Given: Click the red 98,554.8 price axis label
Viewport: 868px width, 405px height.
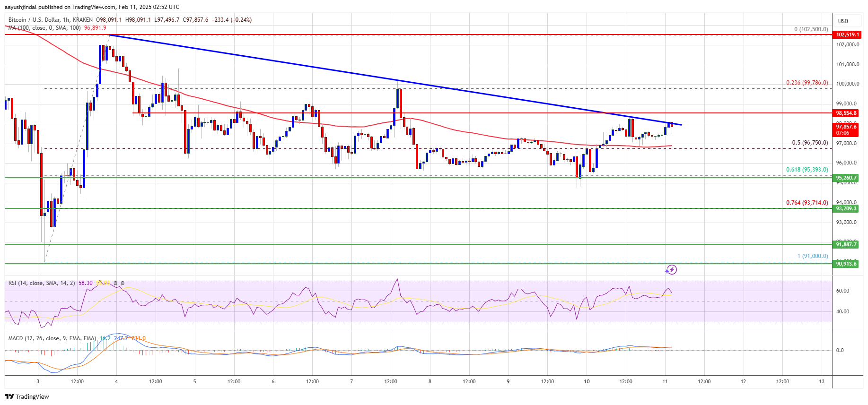Looking at the screenshot, I should (x=846, y=113).
